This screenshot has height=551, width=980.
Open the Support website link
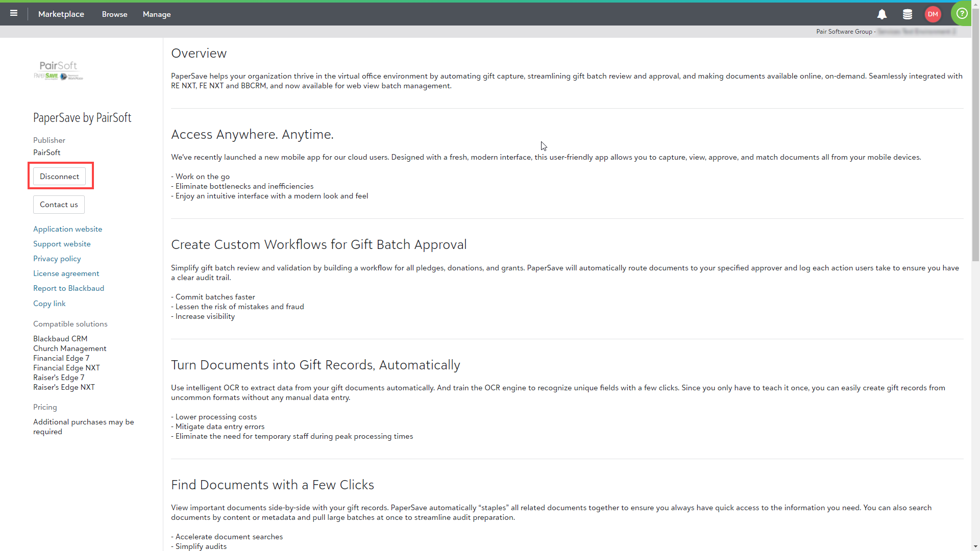point(62,244)
